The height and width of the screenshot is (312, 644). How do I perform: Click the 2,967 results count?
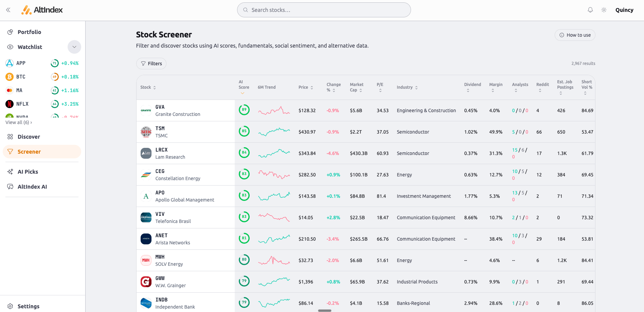pyautogui.click(x=583, y=64)
